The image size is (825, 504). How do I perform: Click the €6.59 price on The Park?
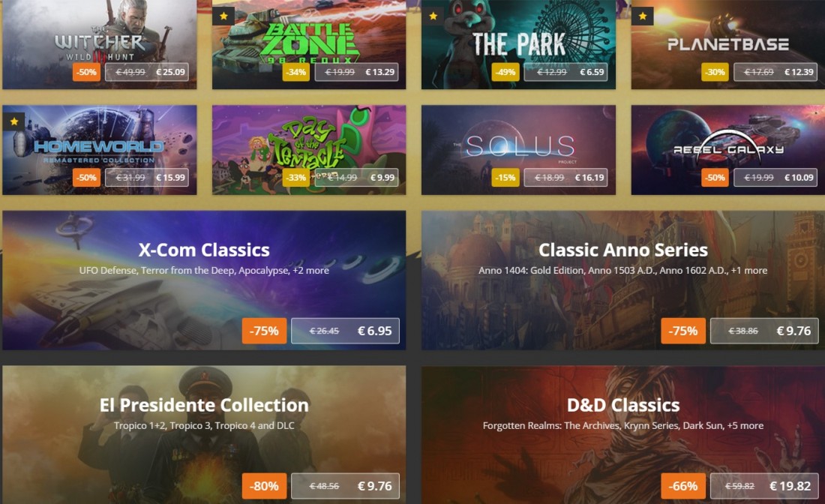(x=565, y=72)
